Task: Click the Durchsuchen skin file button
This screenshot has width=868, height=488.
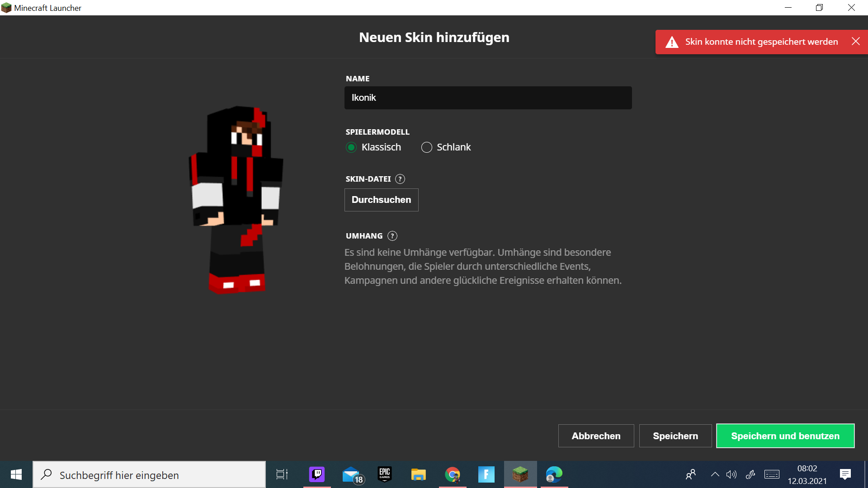Action: pyautogui.click(x=381, y=200)
